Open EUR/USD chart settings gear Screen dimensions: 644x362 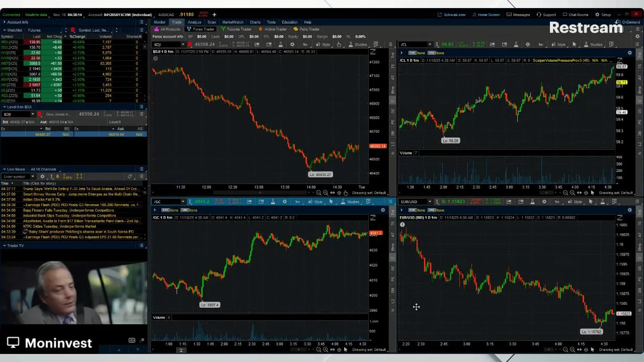[x=544, y=202]
